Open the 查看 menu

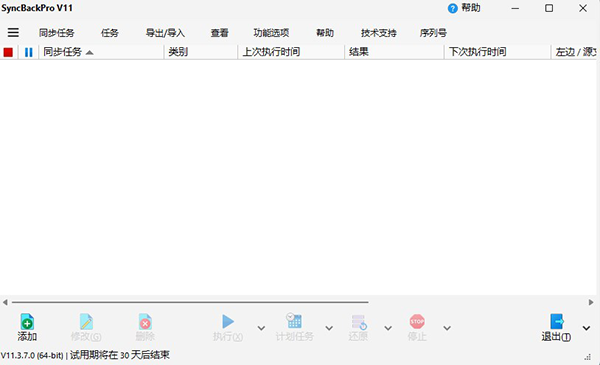pyautogui.click(x=219, y=33)
